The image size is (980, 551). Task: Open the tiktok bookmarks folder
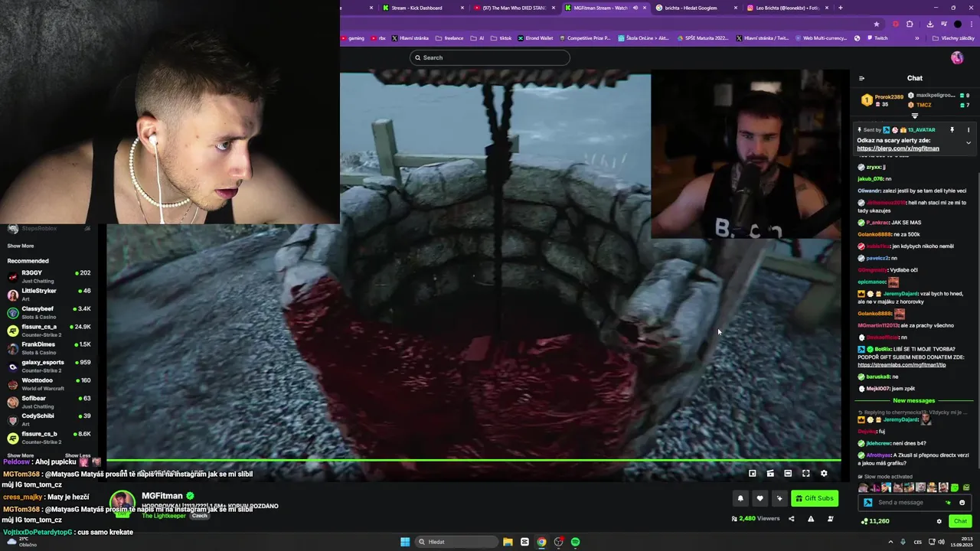tap(501, 37)
